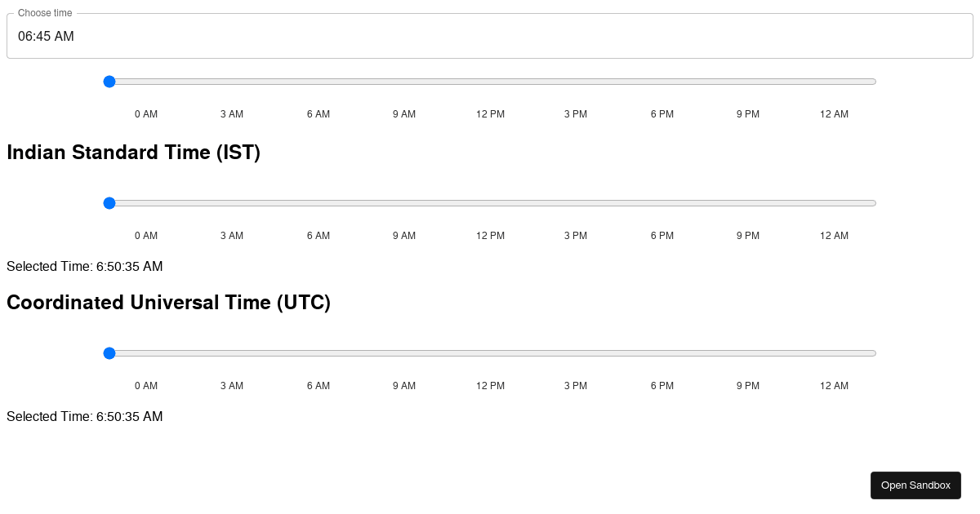Select 6 PM on the IST slider track
The height and width of the screenshot is (514, 980).
[661, 203]
